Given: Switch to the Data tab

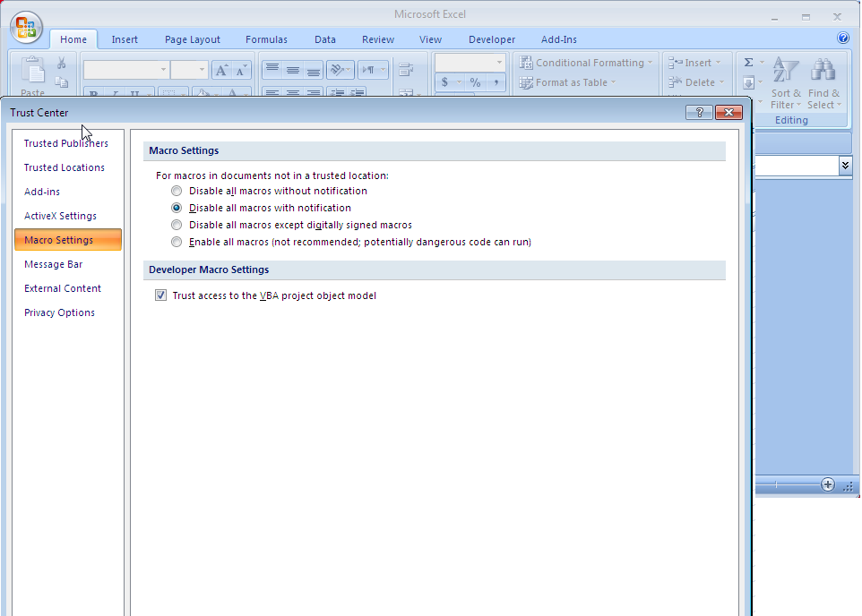Looking at the screenshot, I should click(x=325, y=39).
